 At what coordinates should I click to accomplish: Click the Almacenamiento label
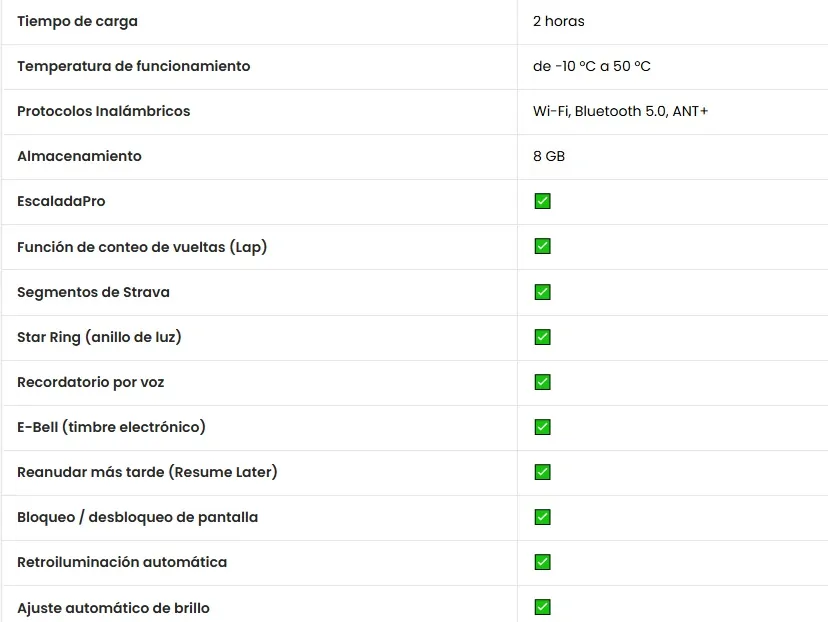(79, 156)
